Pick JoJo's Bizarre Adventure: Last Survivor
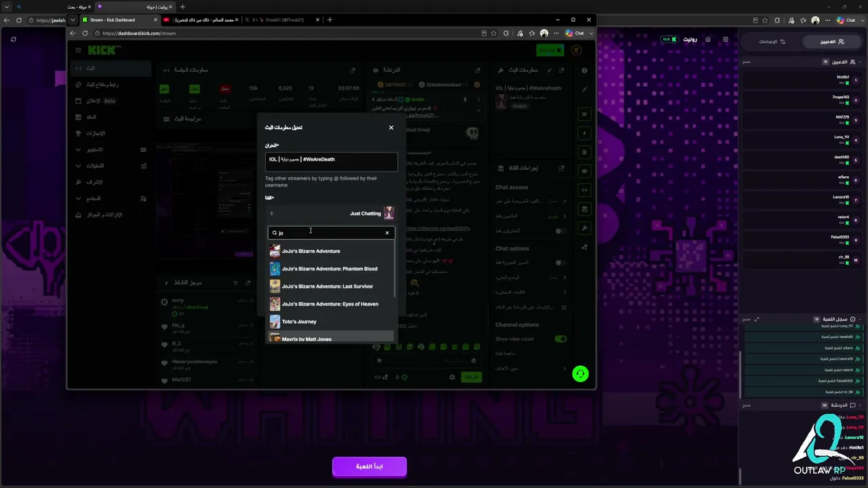Viewport: 868px width, 488px height. [x=330, y=286]
